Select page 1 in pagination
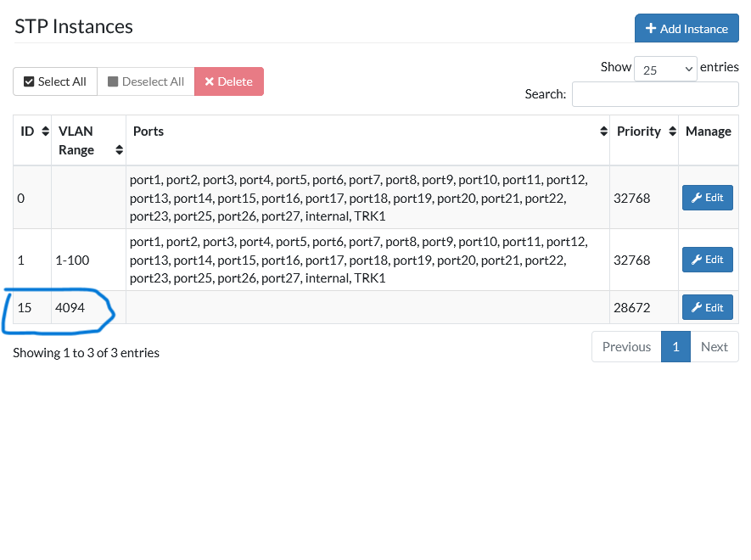This screenshot has width=751, height=560. 675,346
